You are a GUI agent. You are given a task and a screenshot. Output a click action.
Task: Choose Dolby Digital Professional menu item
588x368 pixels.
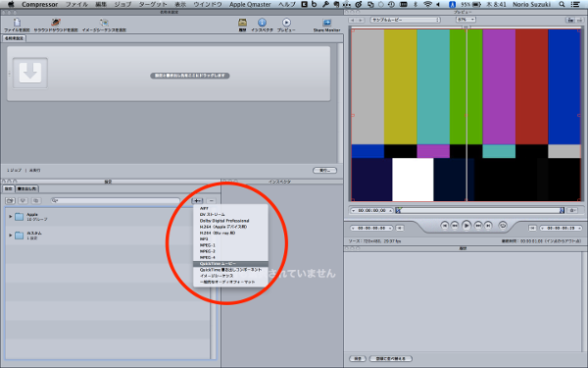[x=230, y=221]
